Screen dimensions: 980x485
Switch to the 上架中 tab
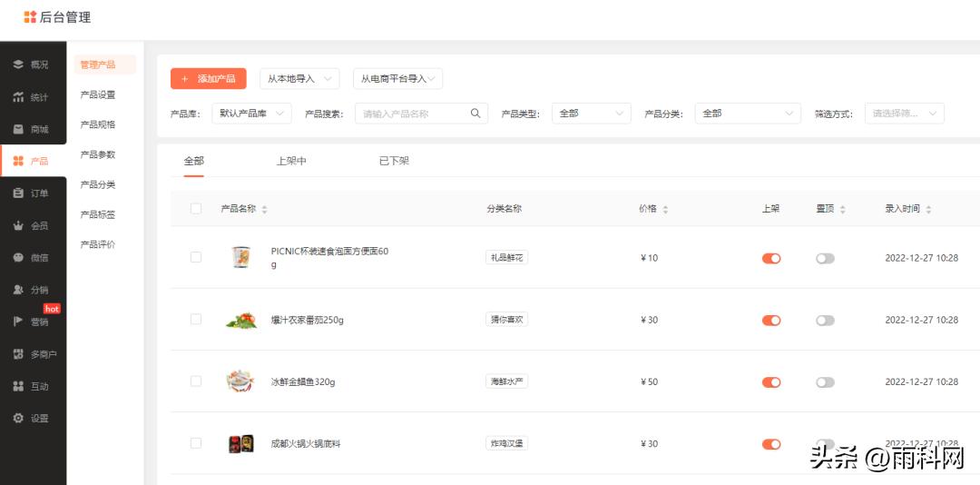click(x=291, y=161)
